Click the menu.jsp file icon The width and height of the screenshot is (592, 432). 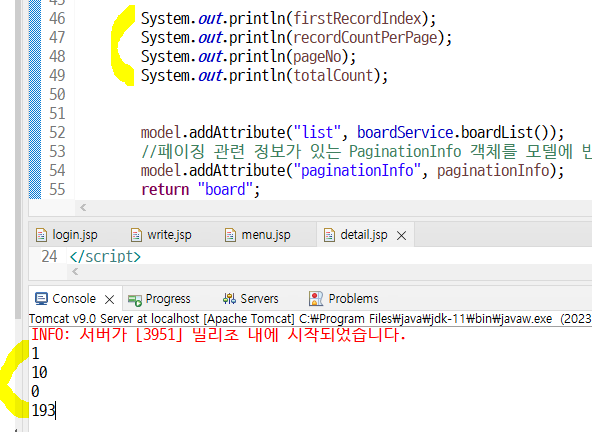(230, 235)
